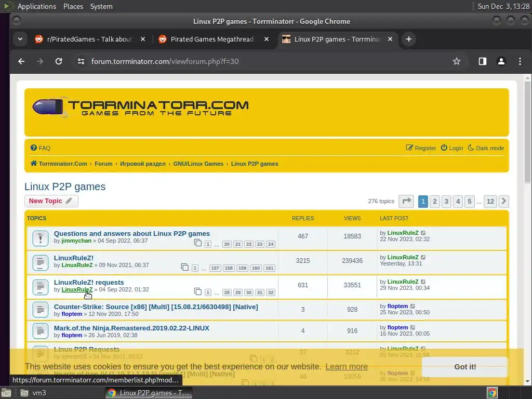532x399 pixels.
Task: Dismiss cookie notice with Got it!
Action: coord(465,367)
